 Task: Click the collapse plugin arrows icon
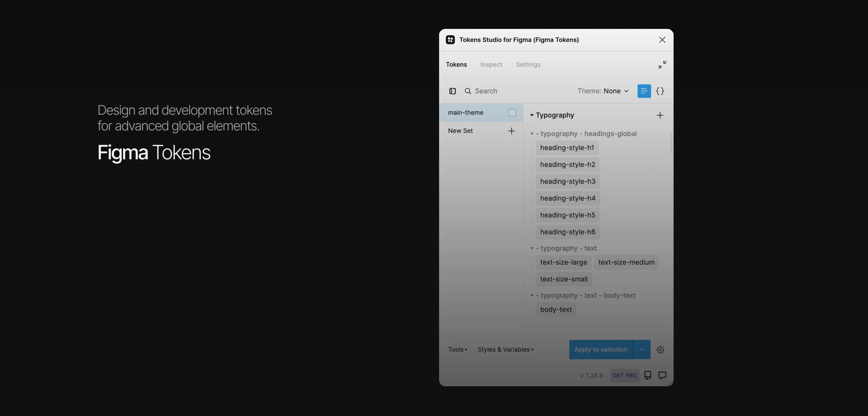coord(662,65)
